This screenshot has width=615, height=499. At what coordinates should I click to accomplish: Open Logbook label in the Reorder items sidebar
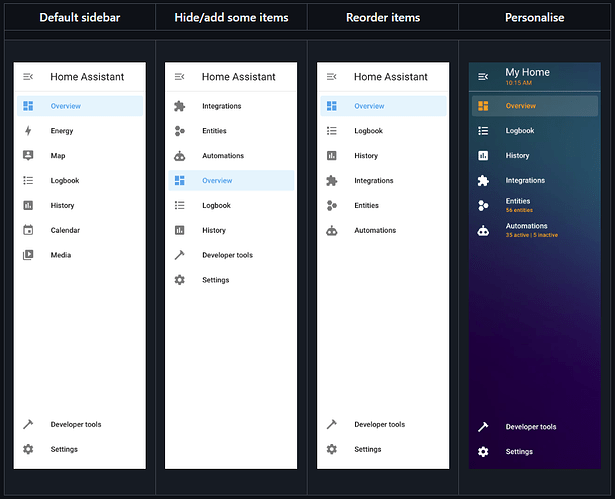[x=368, y=131]
